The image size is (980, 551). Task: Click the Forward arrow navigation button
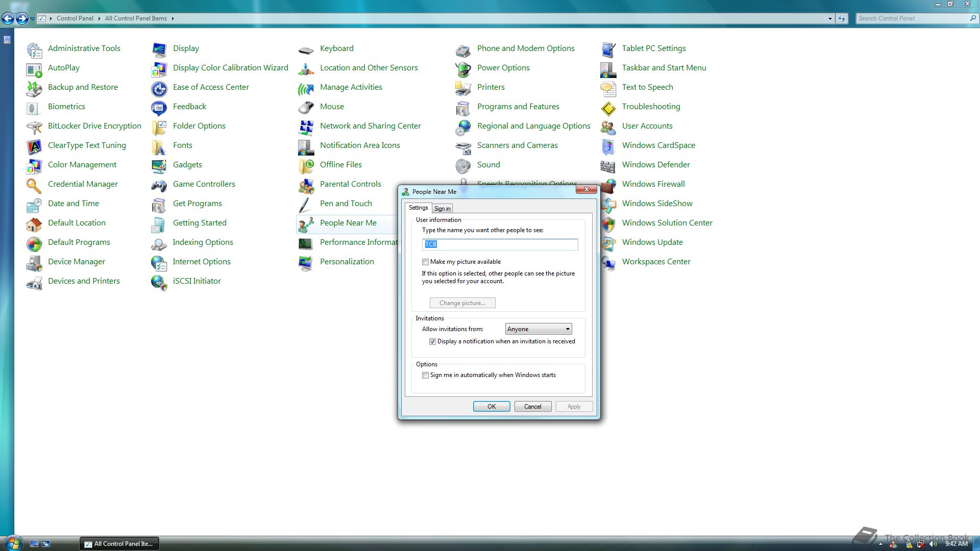22,19
